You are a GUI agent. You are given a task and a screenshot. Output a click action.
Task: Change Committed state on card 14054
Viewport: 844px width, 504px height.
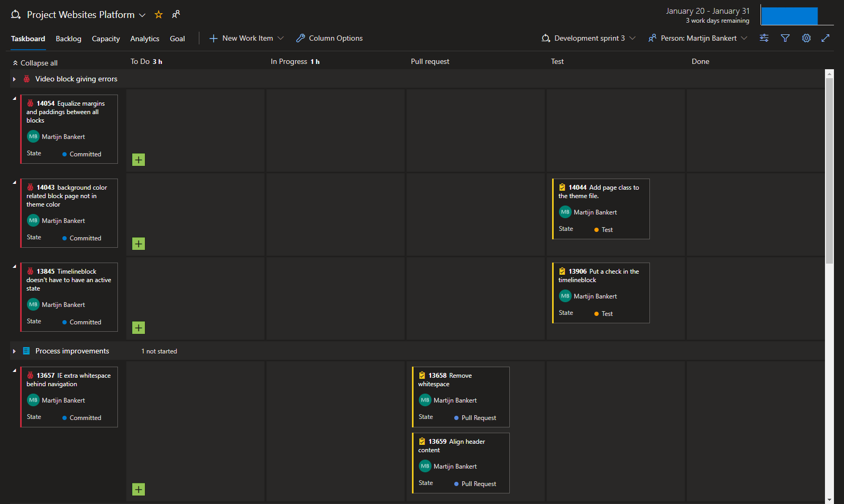(x=82, y=154)
